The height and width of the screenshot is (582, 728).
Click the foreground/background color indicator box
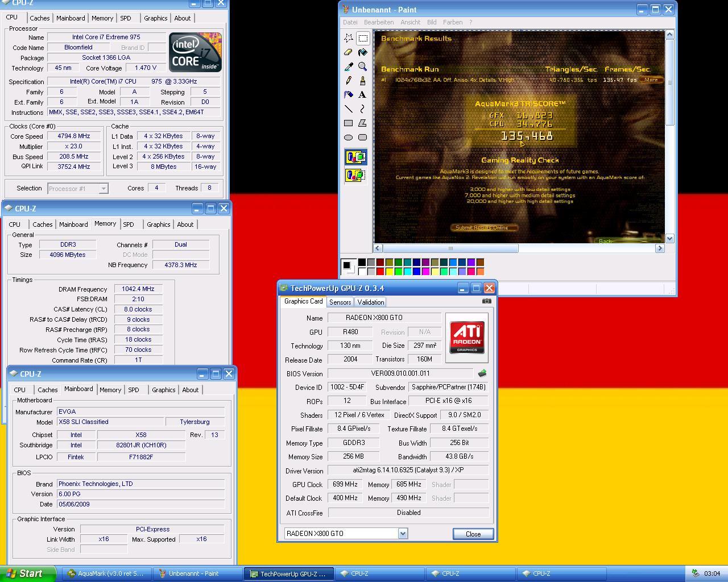349,267
